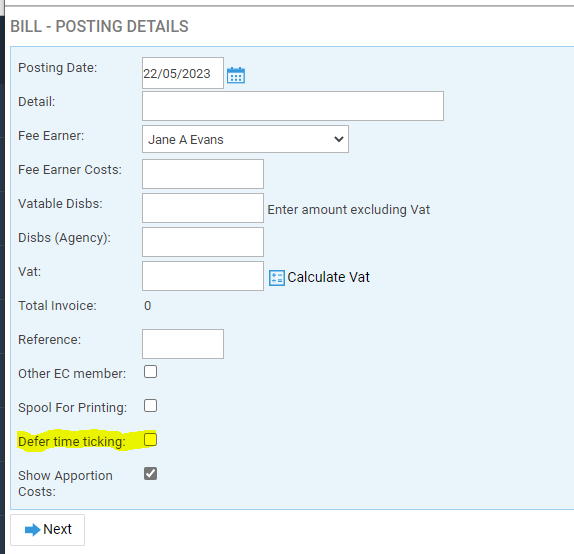The width and height of the screenshot is (574, 554).
Task: Open the Fee Earner dropdown
Action: point(245,139)
